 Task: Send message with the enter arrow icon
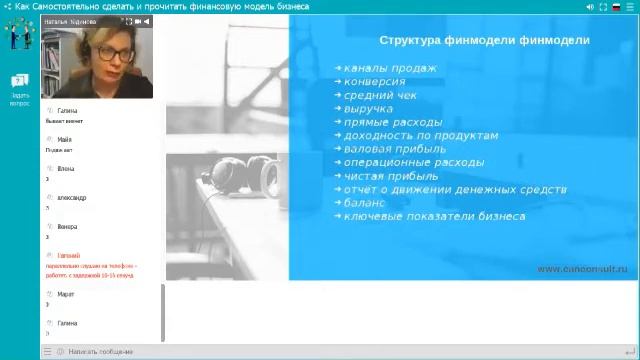631,351
